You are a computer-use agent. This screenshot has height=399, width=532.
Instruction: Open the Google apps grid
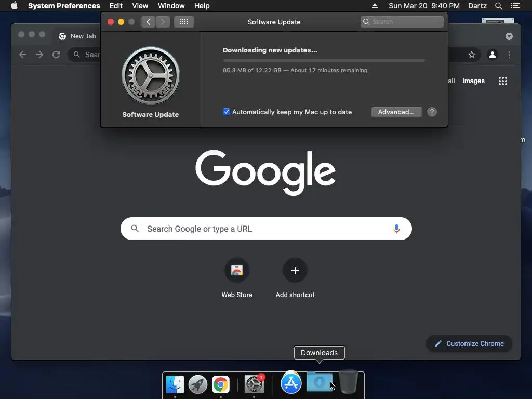coord(503,81)
